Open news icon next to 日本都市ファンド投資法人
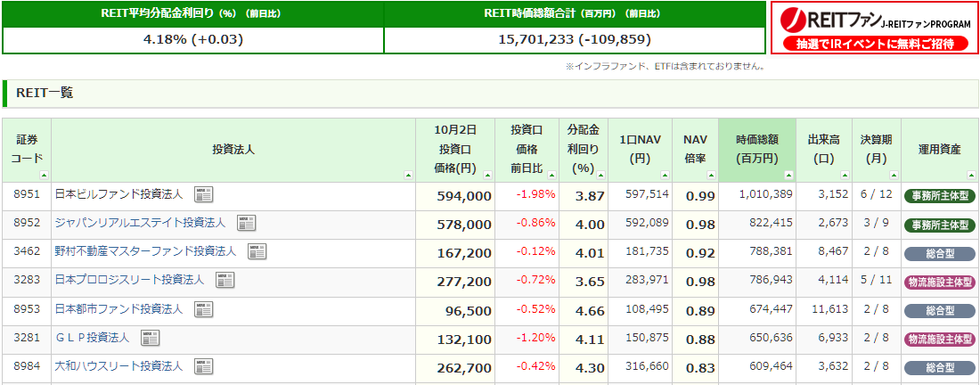Screen dimensions: 980x385 (x=204, y=309)
